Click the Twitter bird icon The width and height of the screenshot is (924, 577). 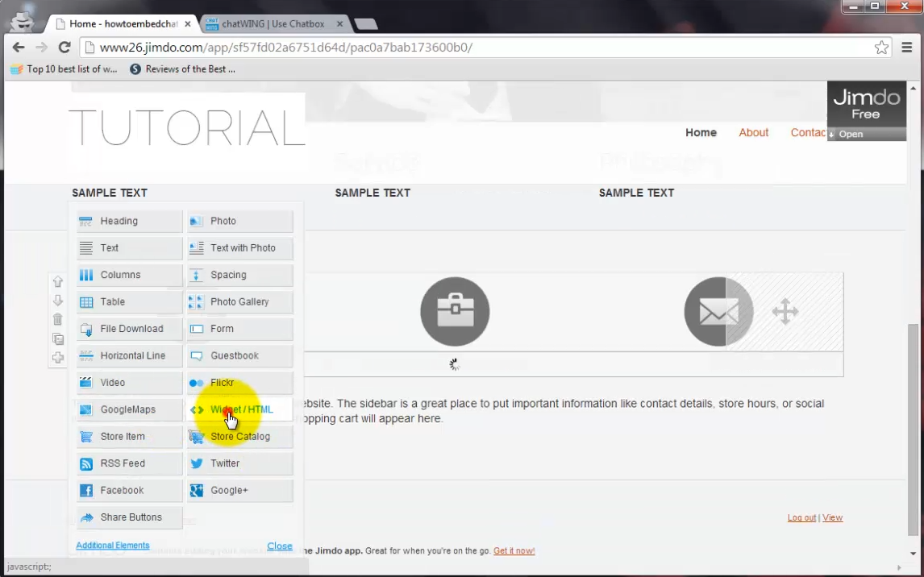pos(196,464)
